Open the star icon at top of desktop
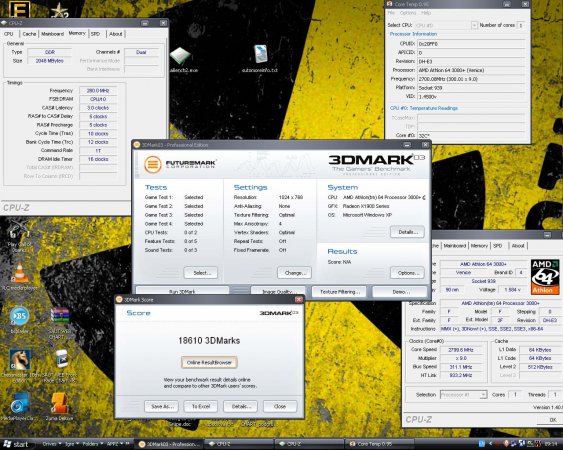This screenshot has height=450, width=563. pos(59,10)
